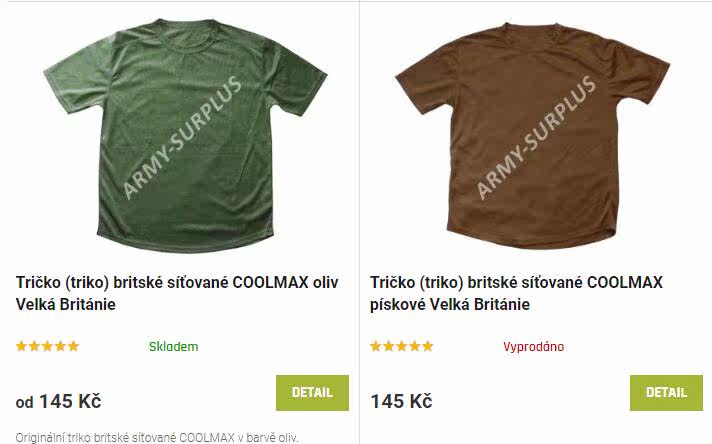Click the first star under the olive t-shirt
712x444 pixels.
21,346
